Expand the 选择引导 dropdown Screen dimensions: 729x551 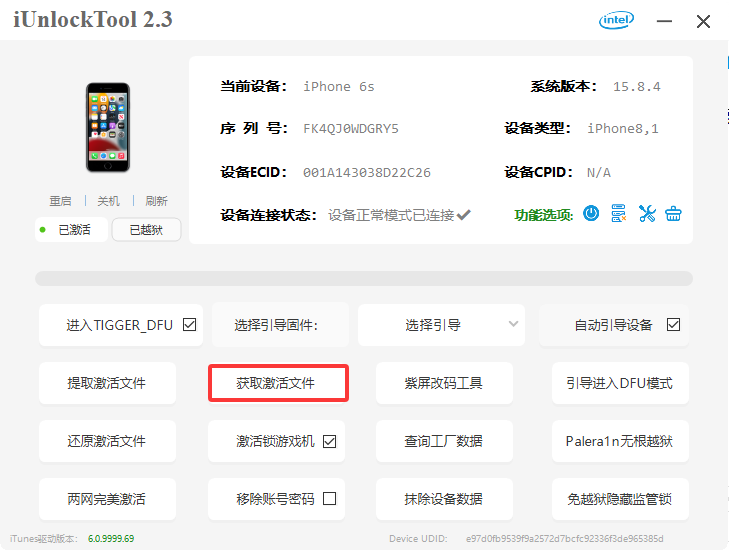[x=441, y=325]
